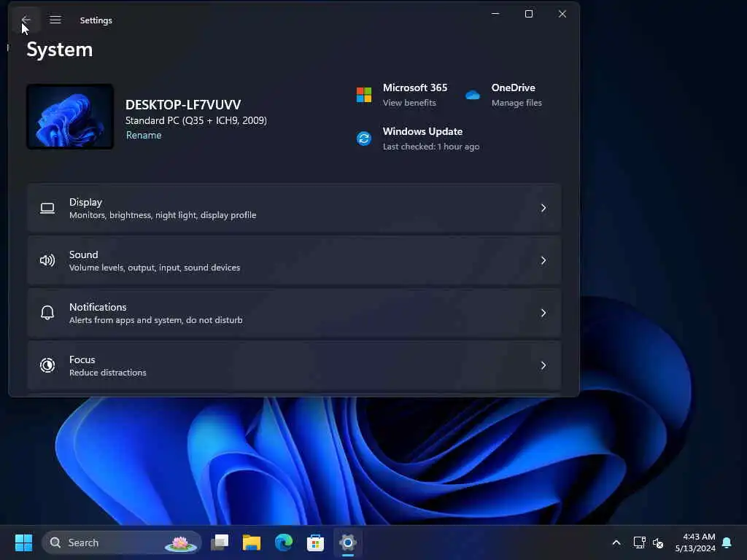
Task: Open Windows Update title link
Action: click(422, 131)
